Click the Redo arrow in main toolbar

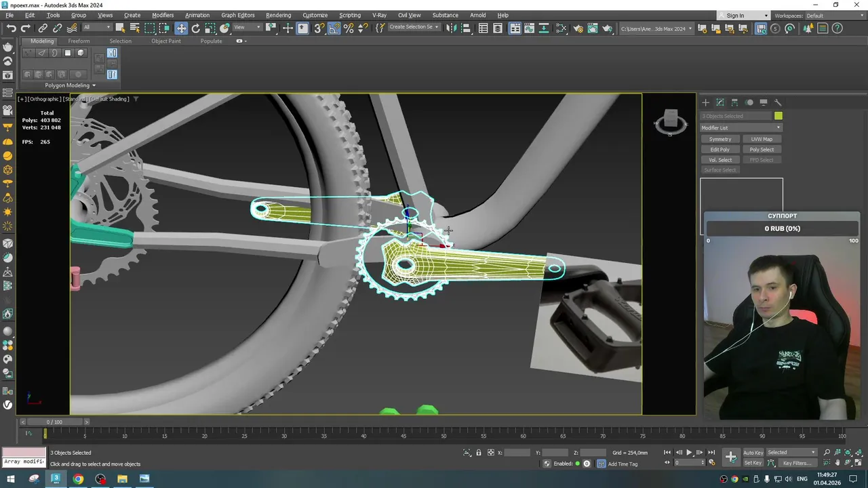(26, 28)
